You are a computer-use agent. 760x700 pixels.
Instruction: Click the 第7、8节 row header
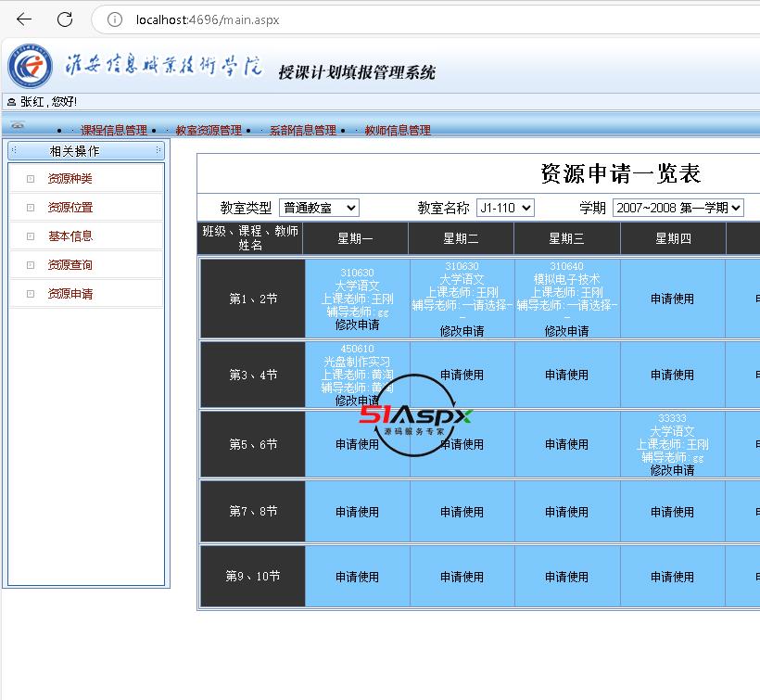(253, 511)
